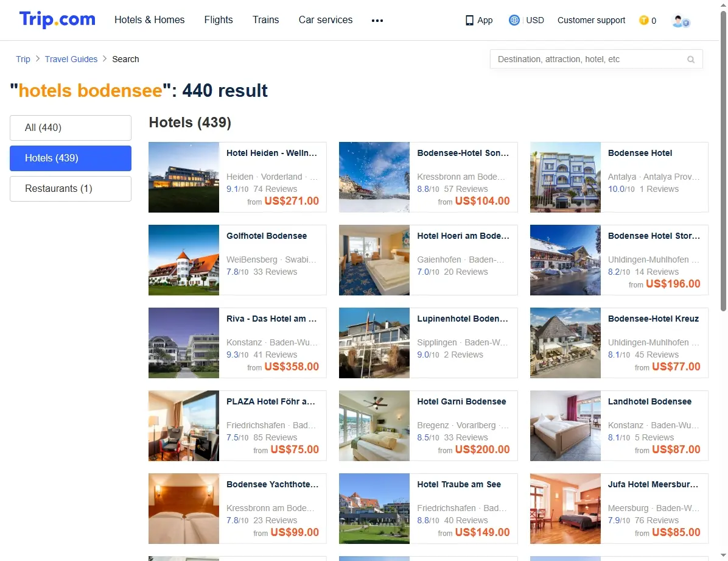The width and height of the screenshot is (728, 561).
Task: Open Hotel Heiden thumbnail image
Action: [x=184, y=177]
